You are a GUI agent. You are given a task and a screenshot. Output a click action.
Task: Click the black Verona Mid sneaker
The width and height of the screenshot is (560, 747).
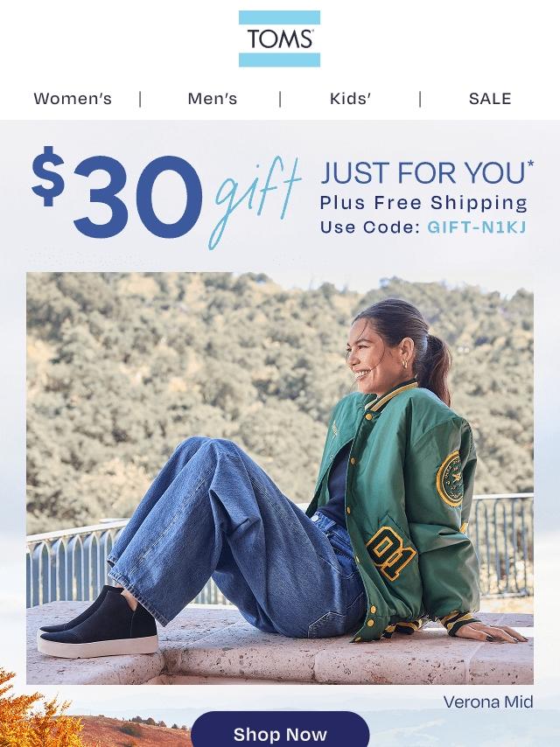[x=98, y=622]
